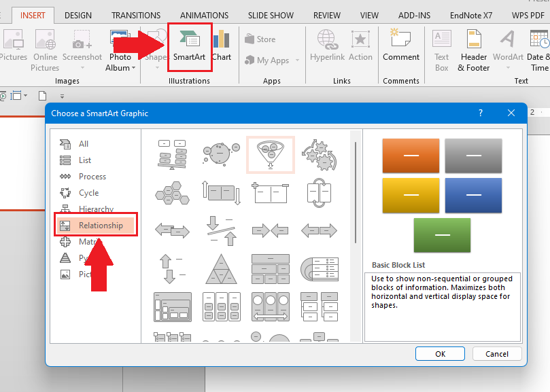The width and height of the screenshot is (550, 392).
Task: Insert Date & Time
Action: [538, 48]
